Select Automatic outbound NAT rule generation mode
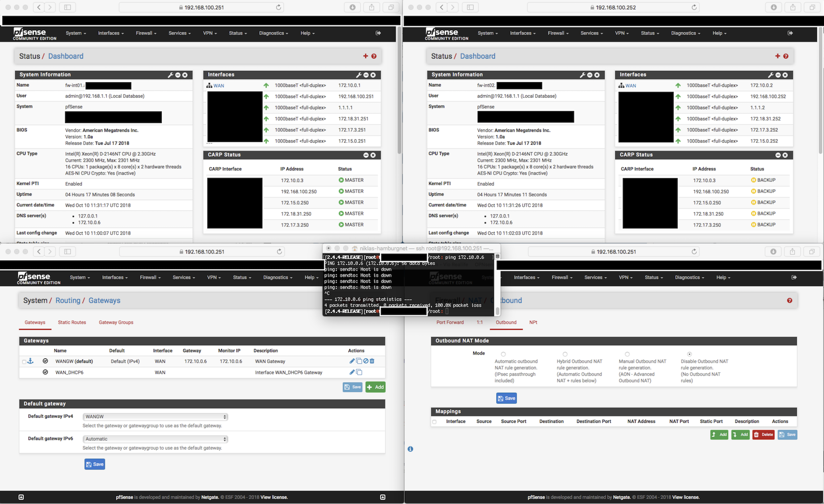The height and width of the screenshot is (504, 824). tap(503, 354)
